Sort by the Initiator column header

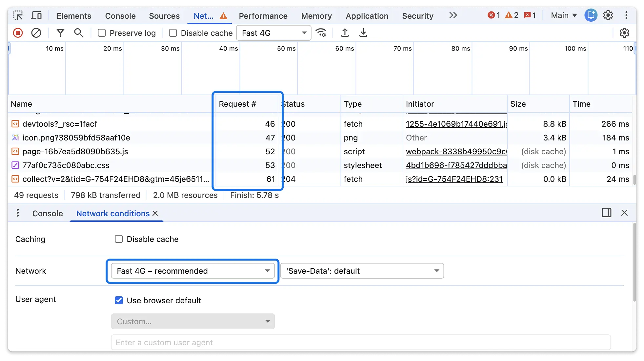pyautogui.click(x=455, y=104)
